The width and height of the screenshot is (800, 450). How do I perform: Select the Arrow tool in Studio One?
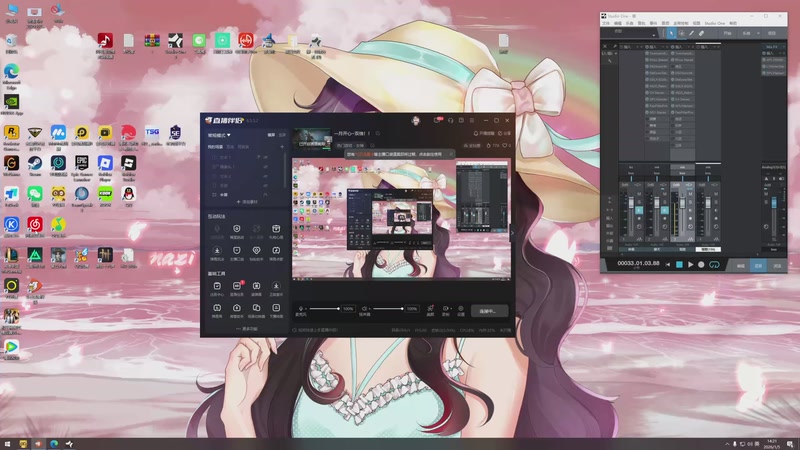pyautogui.click(x=671, y=33)
